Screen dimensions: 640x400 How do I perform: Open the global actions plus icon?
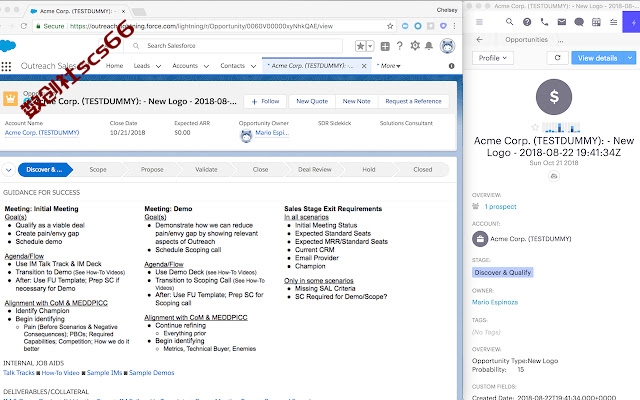385,46
